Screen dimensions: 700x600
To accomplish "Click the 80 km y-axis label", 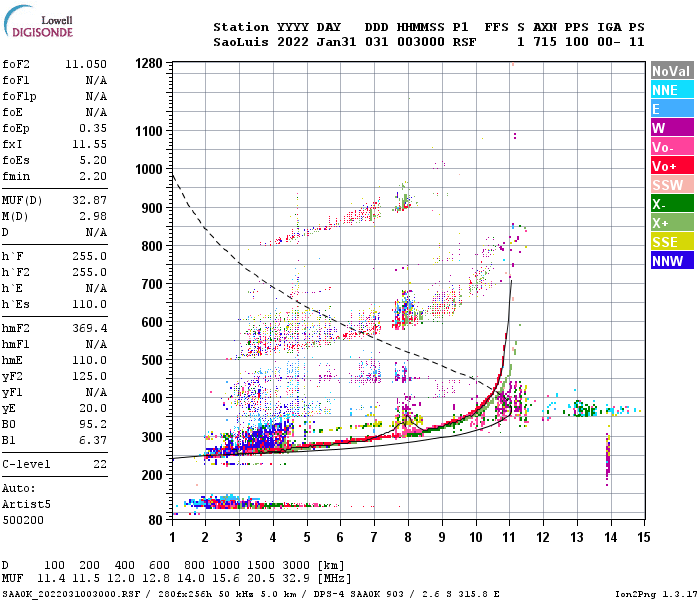I will click(x=156, y=520).
